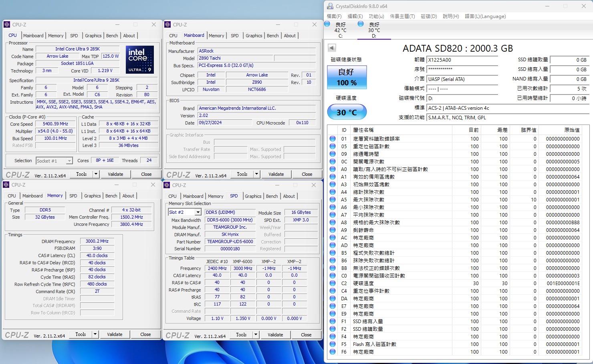
Task: Click the UASP (Serial ATA) interface field
Action: click(462, 79)
